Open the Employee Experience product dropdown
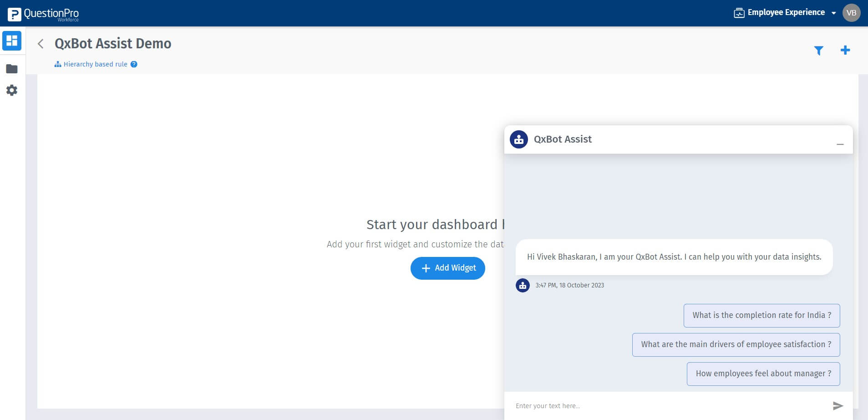868x420 pixels. [833, 12]
